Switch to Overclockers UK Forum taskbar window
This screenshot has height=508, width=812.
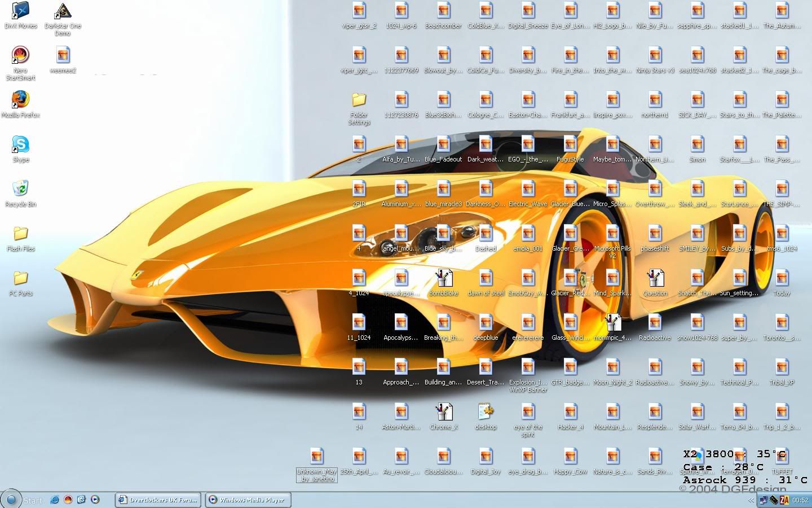tap(158, 500)
